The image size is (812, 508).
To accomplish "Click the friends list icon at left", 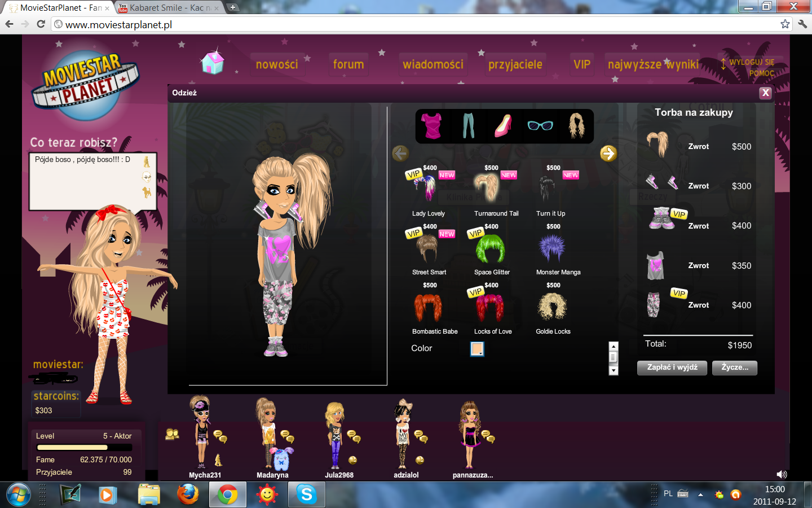I will pyautogui.click(x=172, y=433).
